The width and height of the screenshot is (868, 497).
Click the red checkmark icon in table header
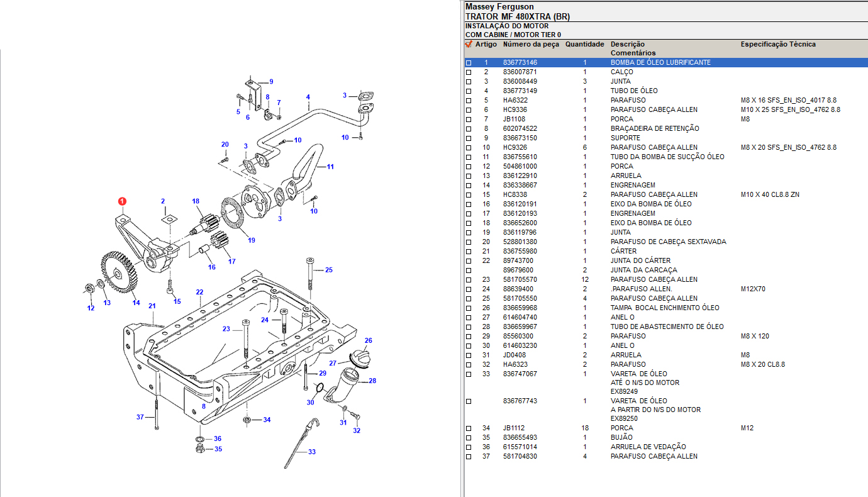469,45
